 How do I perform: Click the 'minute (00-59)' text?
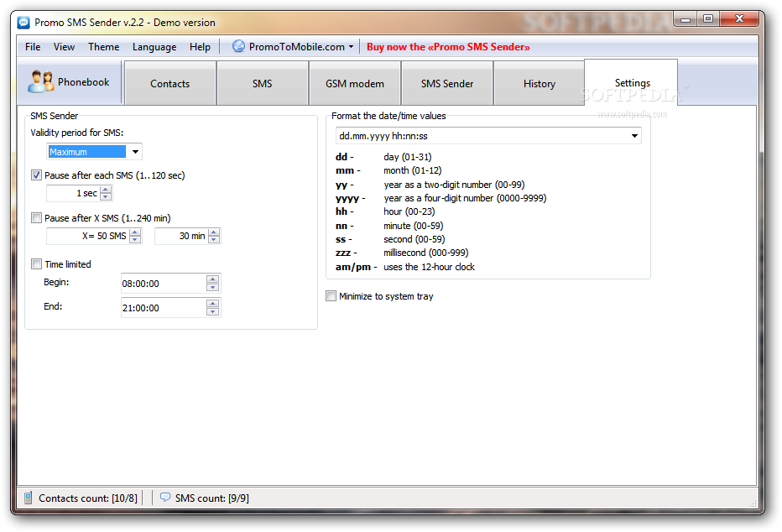pyautogui.click(x=414, y=226)
